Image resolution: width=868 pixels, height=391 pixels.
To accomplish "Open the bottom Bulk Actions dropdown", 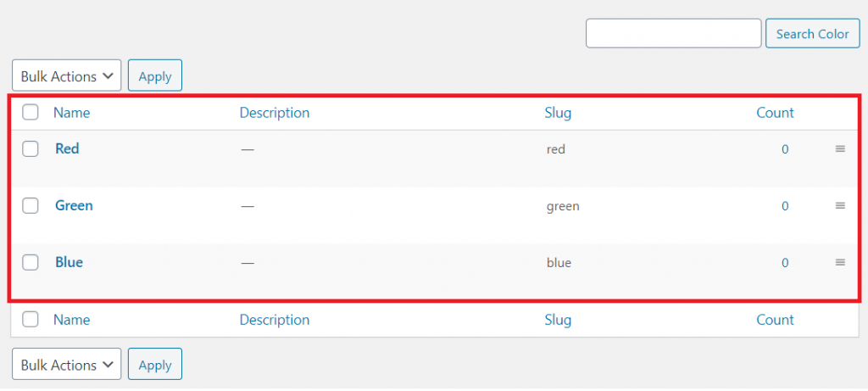I will tap(66, 364).
